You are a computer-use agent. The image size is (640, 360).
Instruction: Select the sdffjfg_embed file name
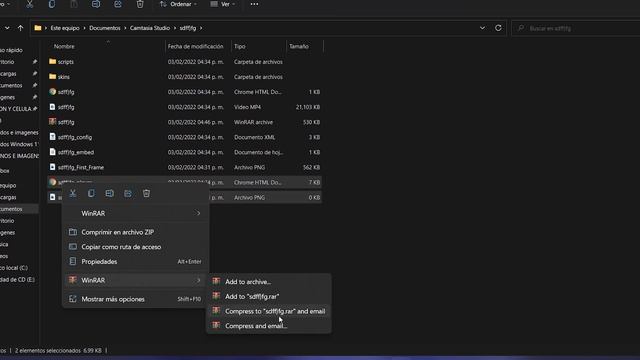coord(76,153)
